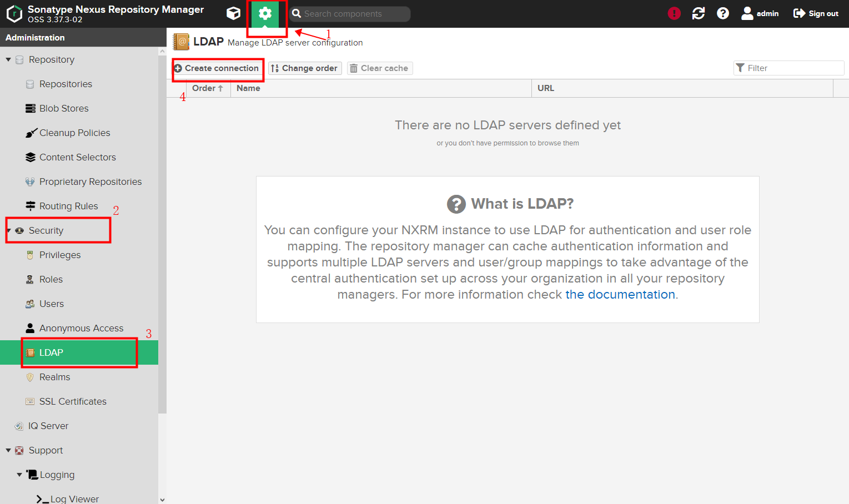Open the Help question mark icon
849x504 pixels.
(x=723, y=13)
